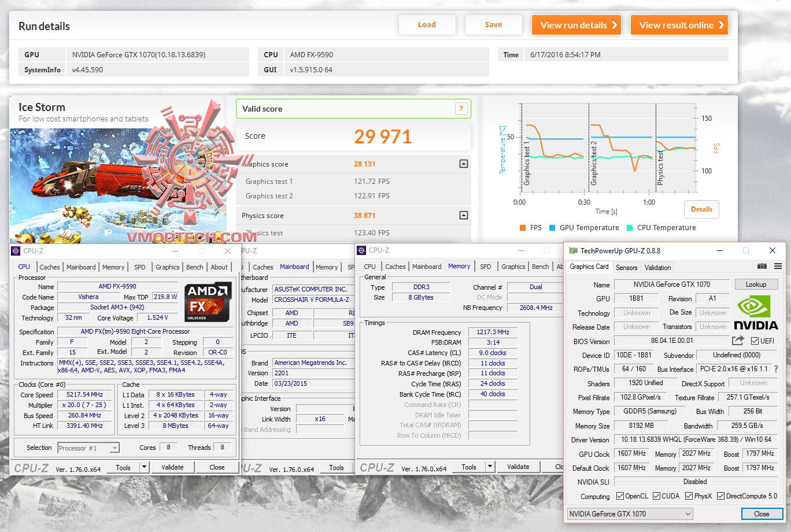The width and height of the screenshot is (791, 532).
Task: Click the Load button in Run details
Action: pyautogui.click(x=427, y=25)
